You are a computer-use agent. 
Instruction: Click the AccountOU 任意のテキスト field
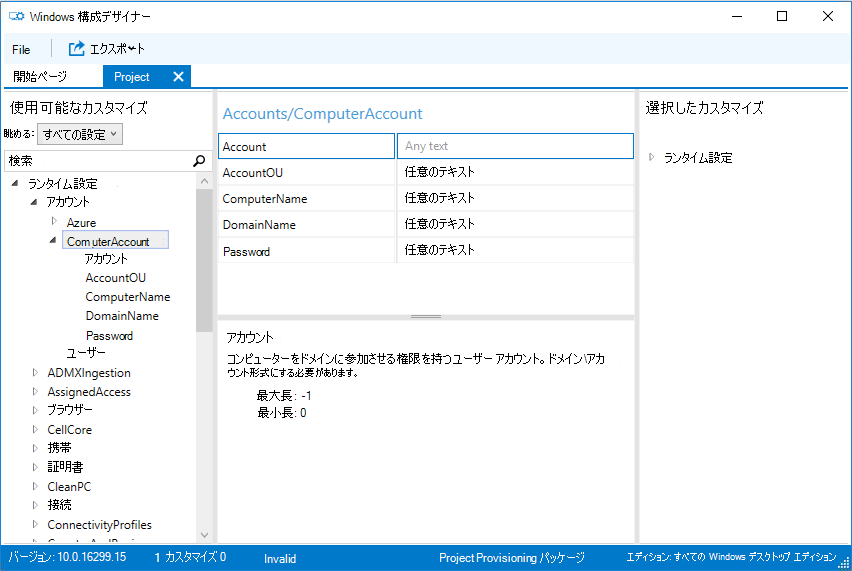(515, 172)
